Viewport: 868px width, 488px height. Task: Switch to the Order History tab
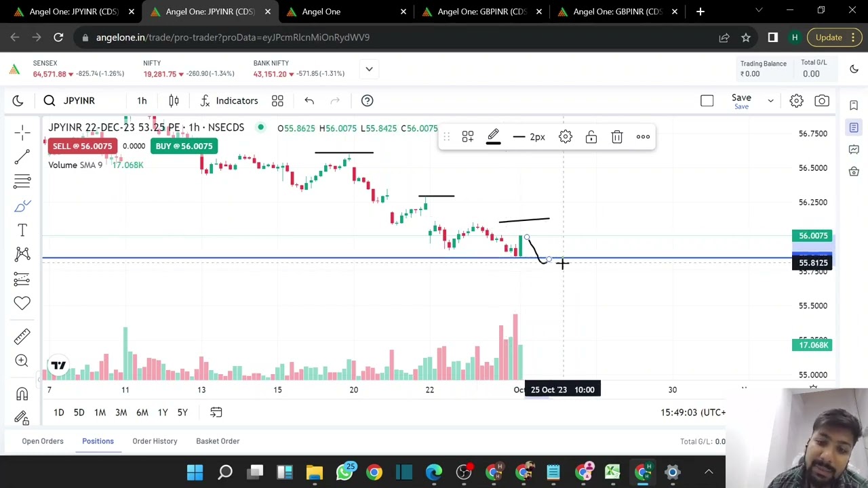[155, 441]
